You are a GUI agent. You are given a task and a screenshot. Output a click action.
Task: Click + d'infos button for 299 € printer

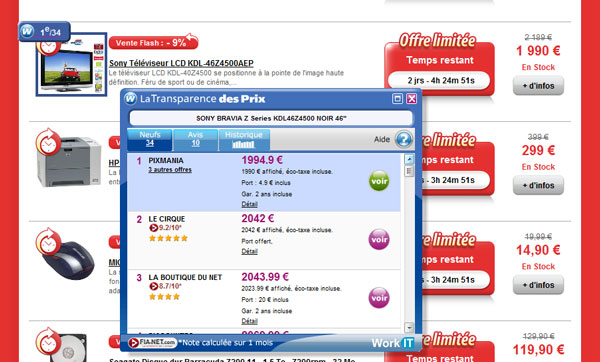tap(538, 185)
